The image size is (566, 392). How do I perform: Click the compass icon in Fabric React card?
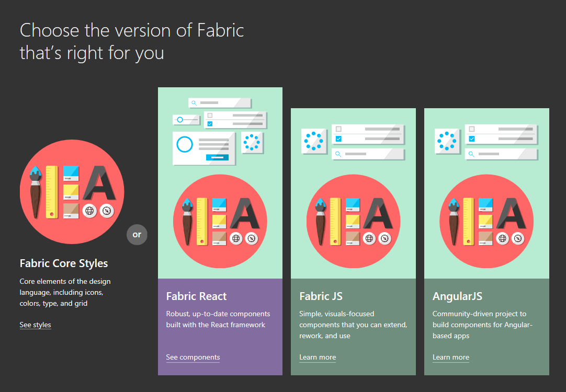[x=252, y=238]
